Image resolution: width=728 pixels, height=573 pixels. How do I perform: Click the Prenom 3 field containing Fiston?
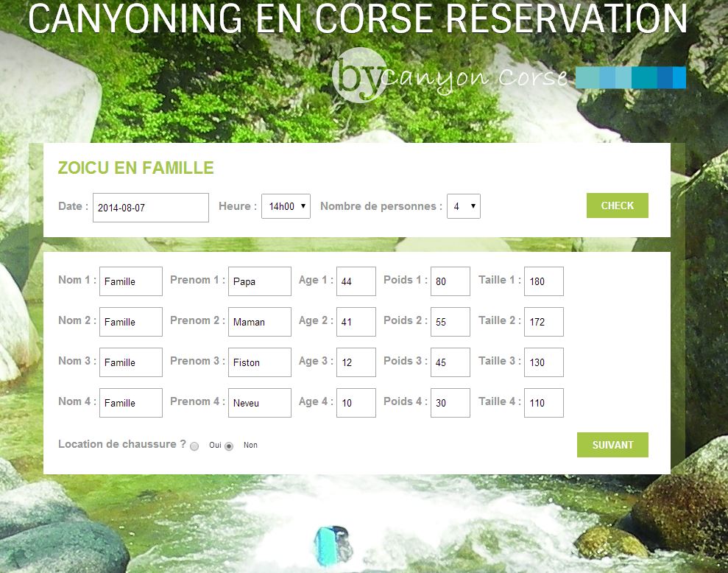coord(259,362)
